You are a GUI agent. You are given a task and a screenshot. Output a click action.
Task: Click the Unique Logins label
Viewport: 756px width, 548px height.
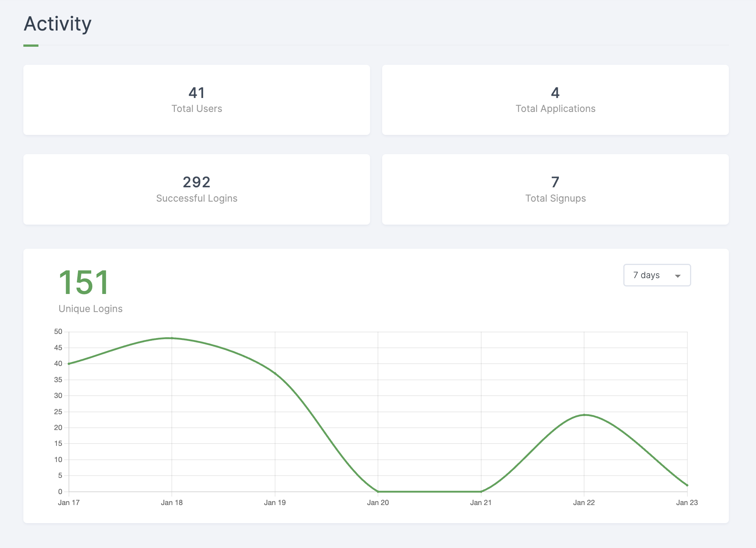[90, 309]
